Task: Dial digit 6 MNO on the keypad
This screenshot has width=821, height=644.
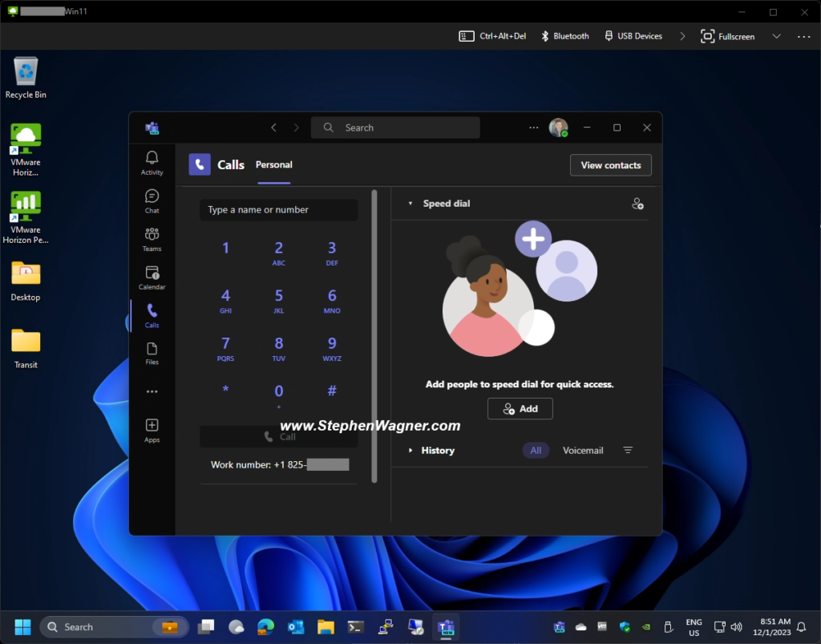Action: pos(332,300)
